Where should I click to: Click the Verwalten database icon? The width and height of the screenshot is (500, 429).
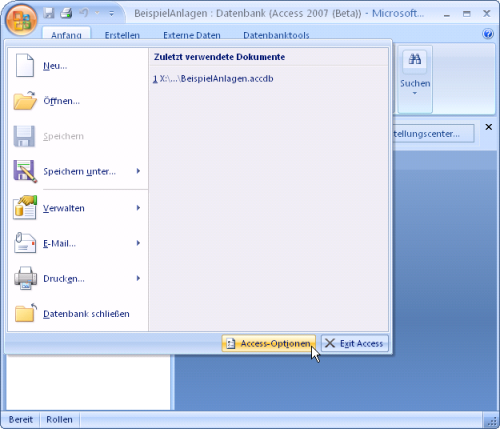(25, 207)
